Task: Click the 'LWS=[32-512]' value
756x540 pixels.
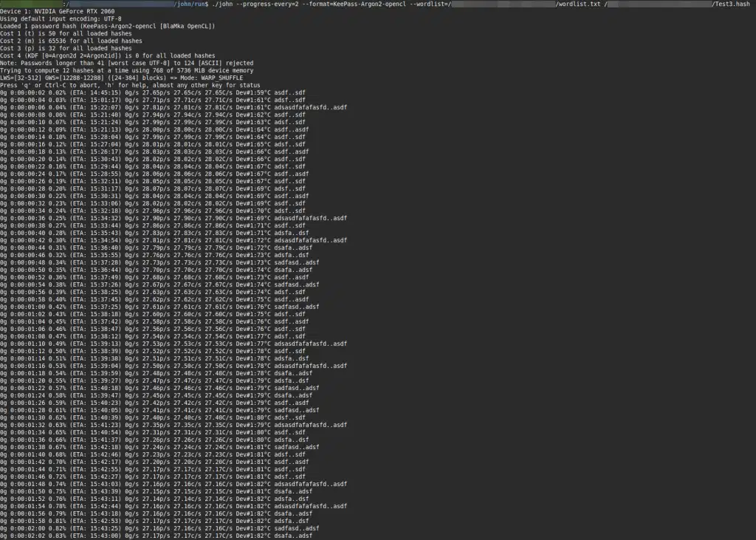Action: (x=21, y=78)
